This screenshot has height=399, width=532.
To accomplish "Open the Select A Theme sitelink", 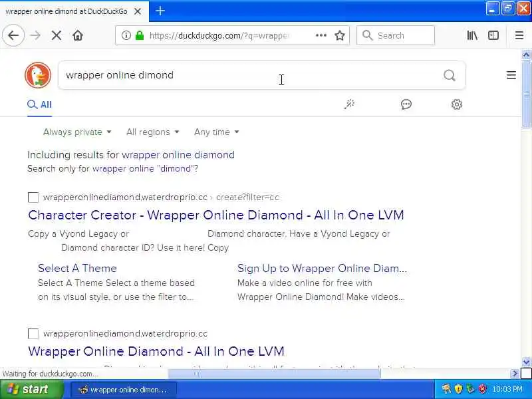I will click(77, 268).
